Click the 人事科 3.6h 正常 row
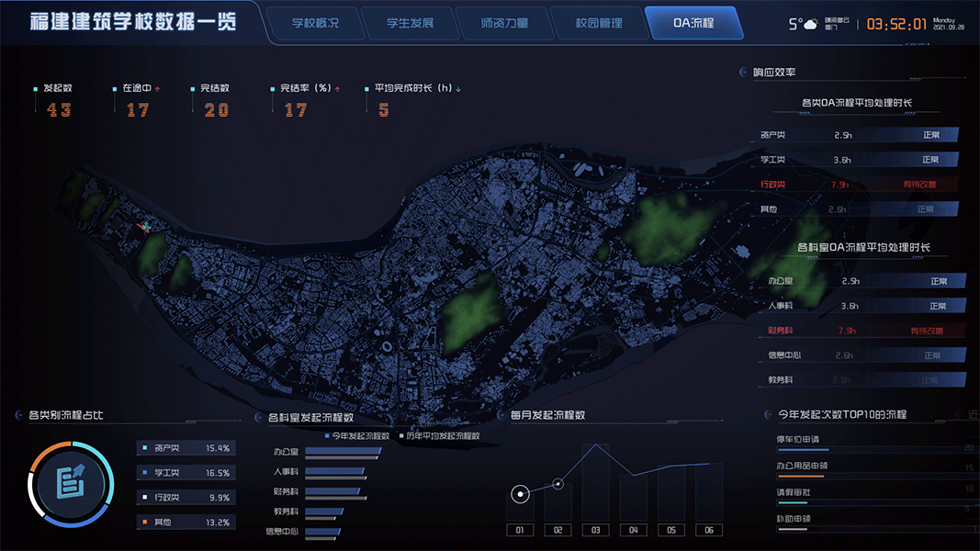The width and height of the screenshot is (980, 551). [x=862, y=306]
